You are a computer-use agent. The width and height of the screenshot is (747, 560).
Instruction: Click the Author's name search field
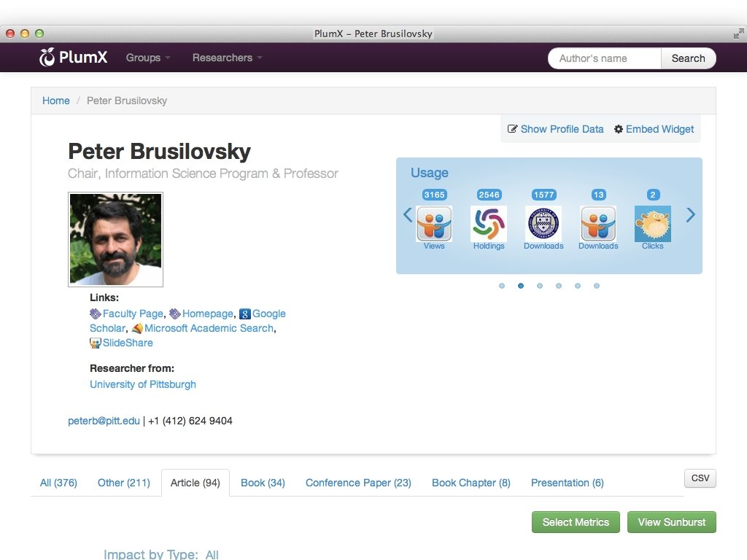coord(605,58)
